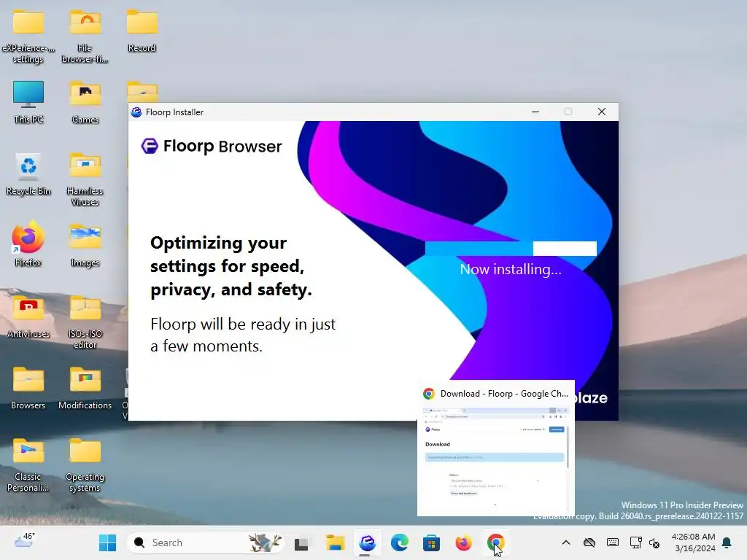
Task: Select the Download - Floorp Chrome preview thumbnail
Action: (x=496, y=448)
